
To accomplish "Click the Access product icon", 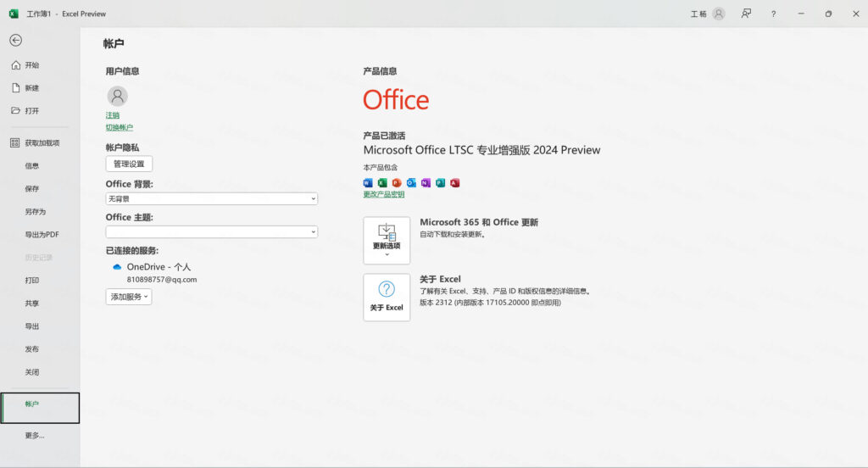I will click(455, 183).
